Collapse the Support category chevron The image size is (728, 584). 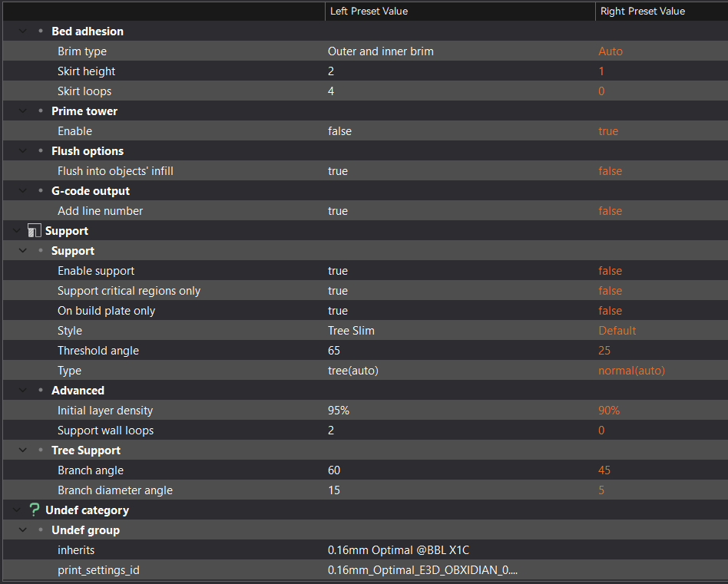(x=17, y=230)
